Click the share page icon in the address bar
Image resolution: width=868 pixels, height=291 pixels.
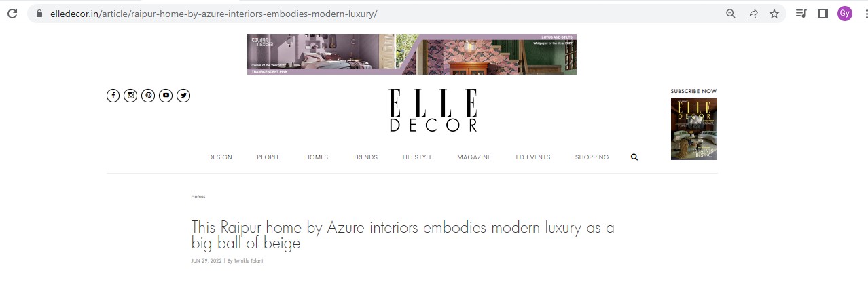(x=753, y=14)
